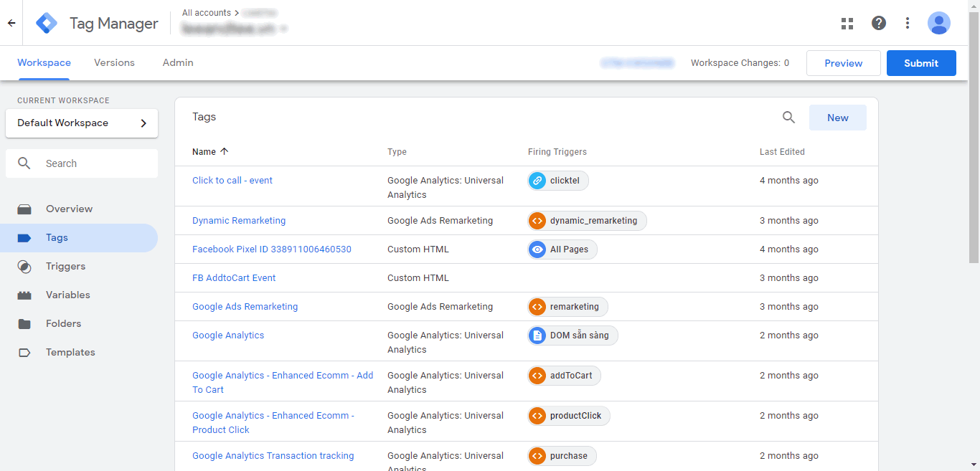
Task: Click the blue Submit button
Action: point(921,63)
